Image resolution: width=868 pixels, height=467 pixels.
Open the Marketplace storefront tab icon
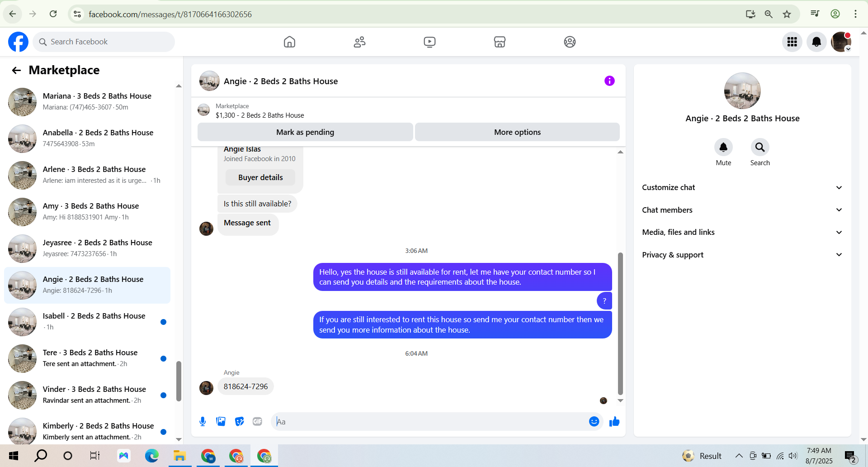pyautogui.click(x=500, y=42)
